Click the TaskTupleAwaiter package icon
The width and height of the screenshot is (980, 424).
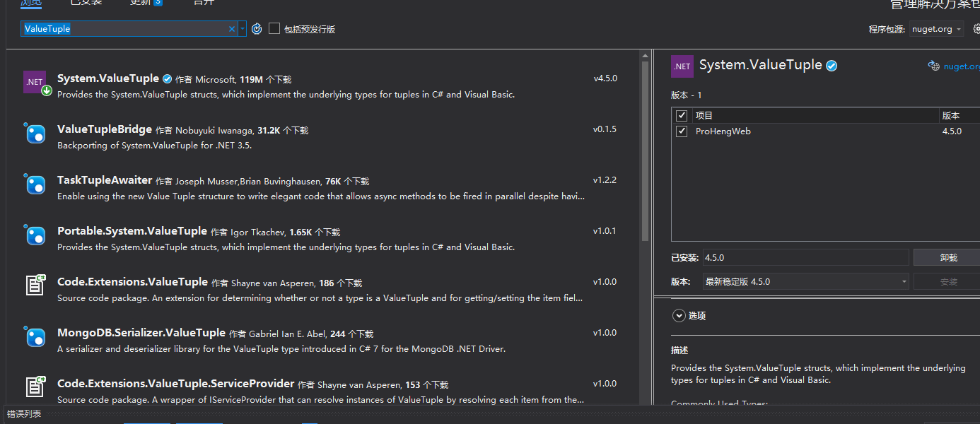[x=35, y=184]
